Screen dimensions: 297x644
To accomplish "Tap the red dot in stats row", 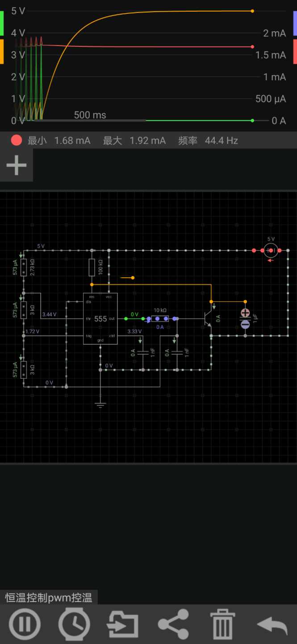I will (x=17, y=140).
